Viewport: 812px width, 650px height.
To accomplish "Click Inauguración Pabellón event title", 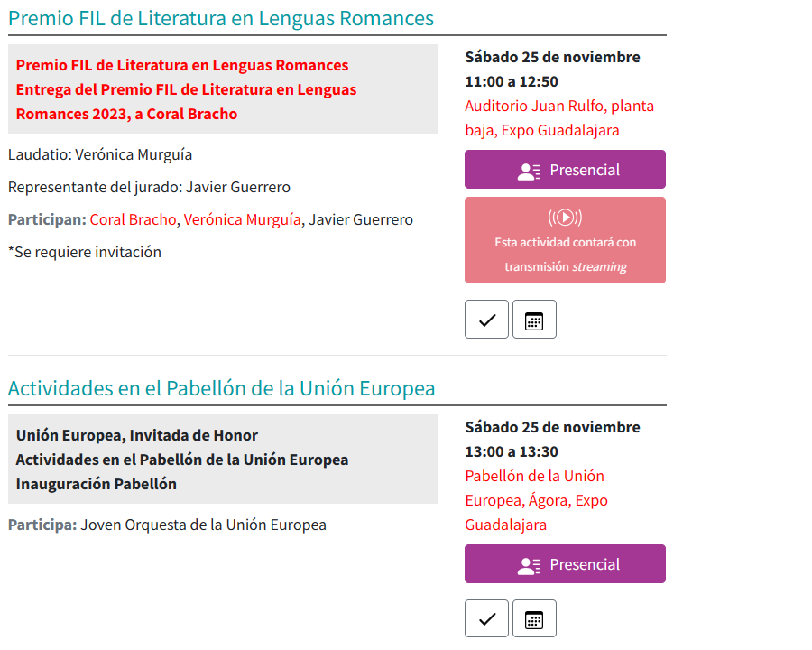I will pyautogui.click(x=97, y=484).
